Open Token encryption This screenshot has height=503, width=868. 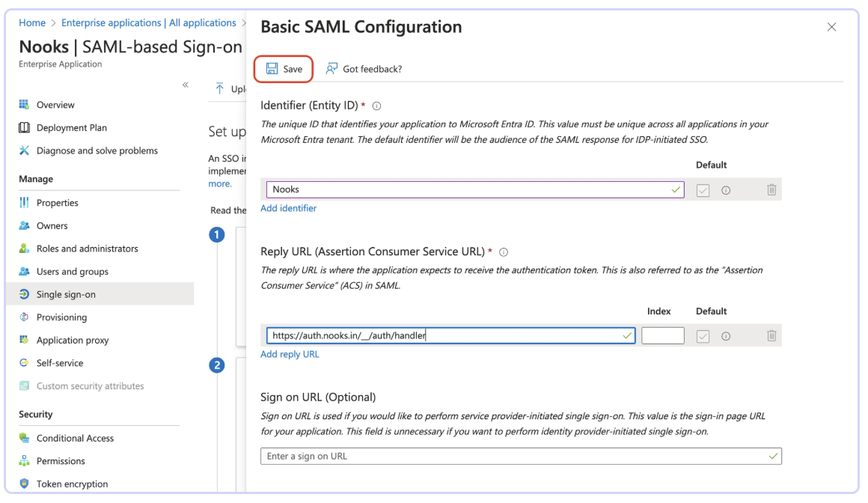click(72, 484)
